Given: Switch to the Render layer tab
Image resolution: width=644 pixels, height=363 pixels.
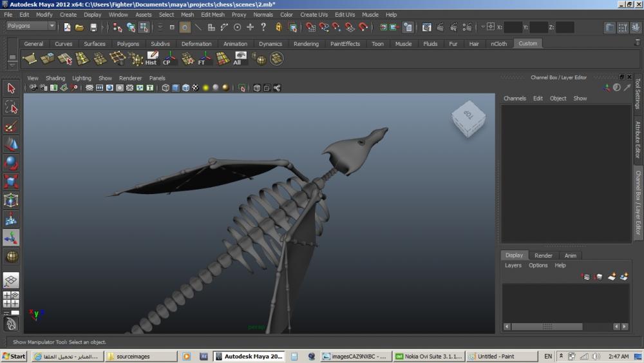Looking at the screenshot, I should click(x=543, y=255).
